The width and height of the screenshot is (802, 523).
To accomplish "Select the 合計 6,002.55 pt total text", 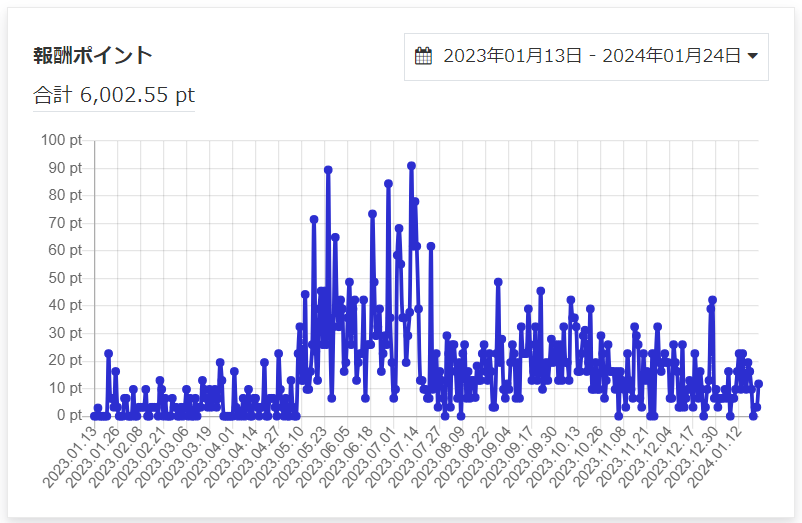I will coord(114,95).
